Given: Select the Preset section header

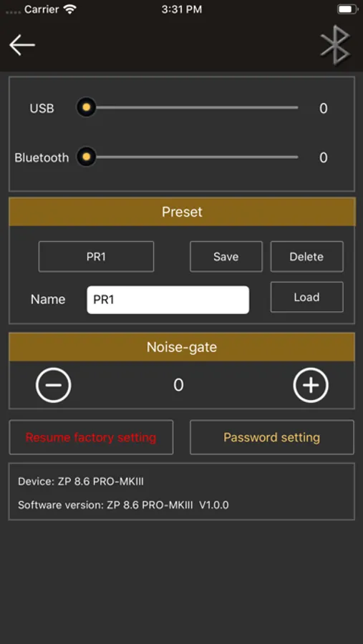Looking at the screenshot, I should (x=182, y=212).
